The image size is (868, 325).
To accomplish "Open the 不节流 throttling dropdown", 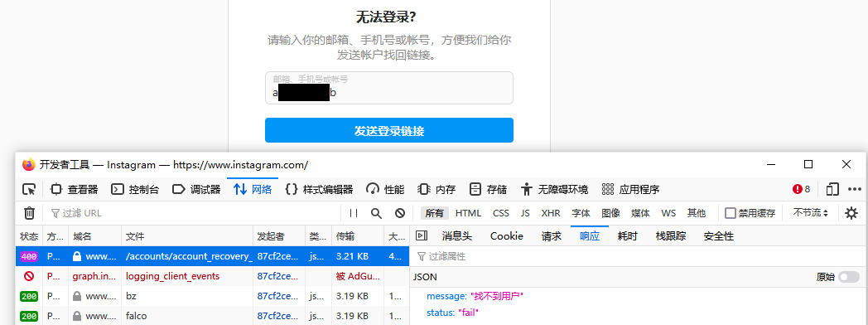I will (810, 213).
